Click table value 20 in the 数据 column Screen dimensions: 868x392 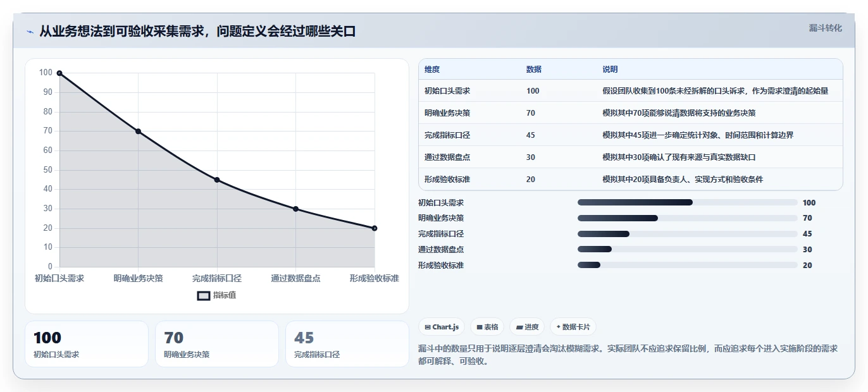coord(531,180)
